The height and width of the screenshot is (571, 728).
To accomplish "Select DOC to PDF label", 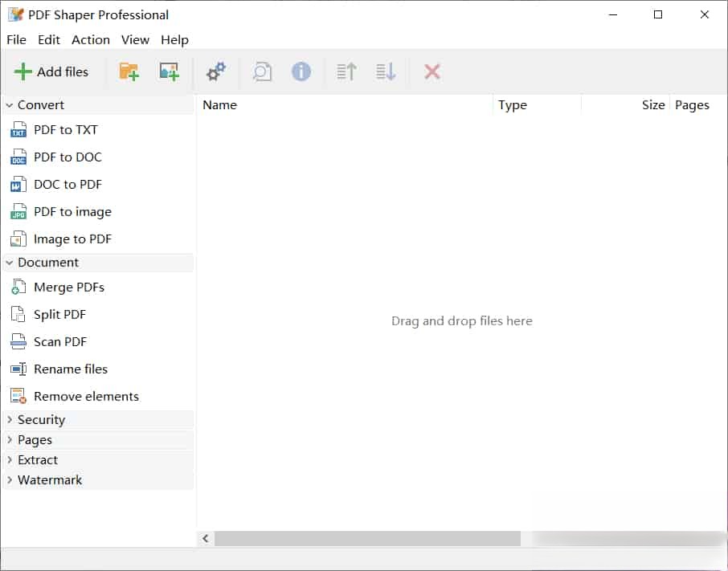I will pos(67,185).
